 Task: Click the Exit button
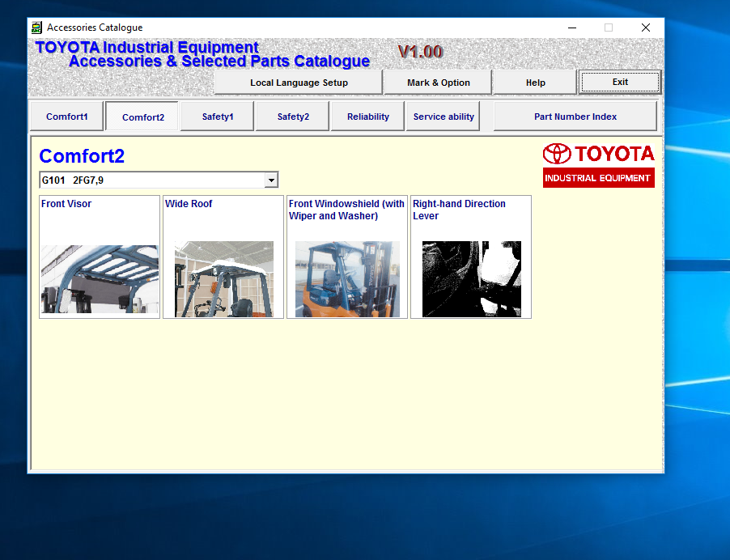(620, 82)
